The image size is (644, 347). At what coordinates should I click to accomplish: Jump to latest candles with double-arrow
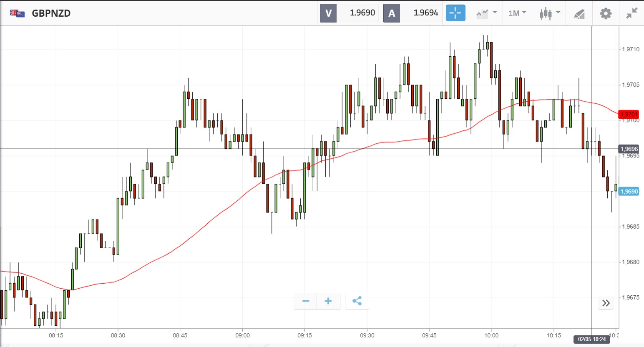pyautogui.click(x=606, y=303)
